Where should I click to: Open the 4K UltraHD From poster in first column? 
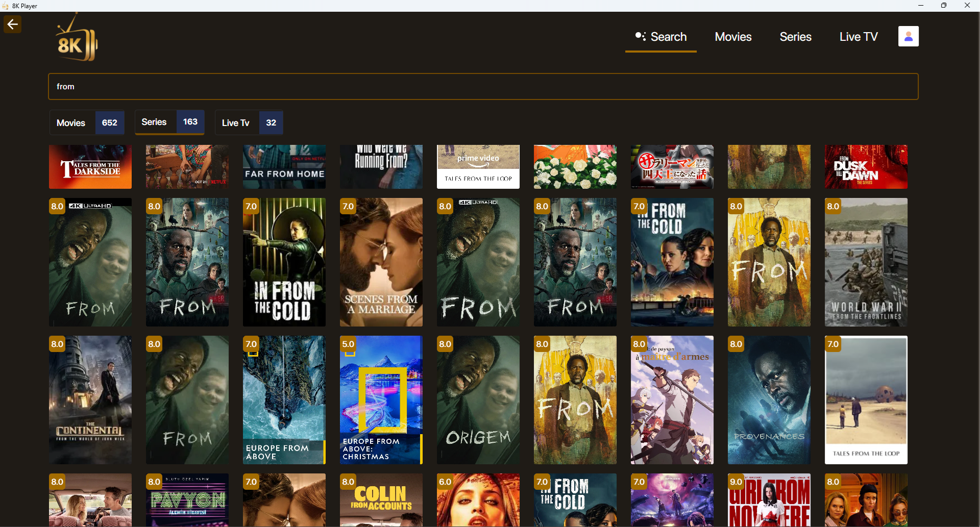(90, 262)
